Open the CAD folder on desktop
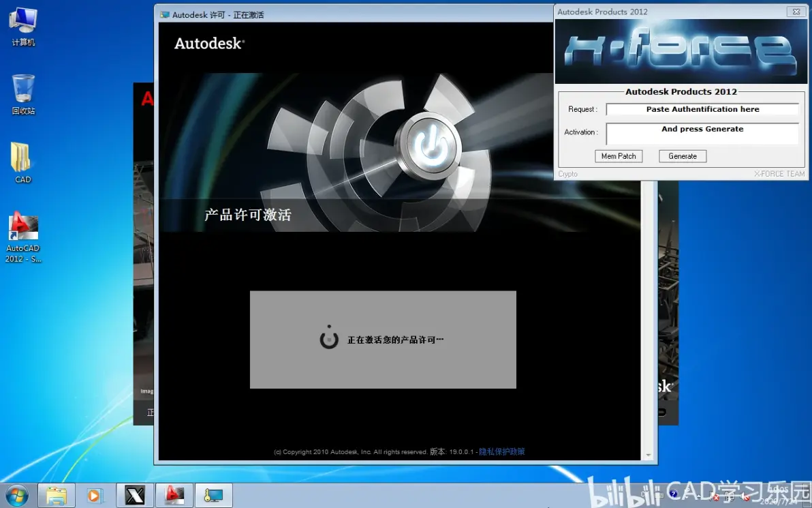This screenshot has height=508, width=812. (x=22, y=163)
